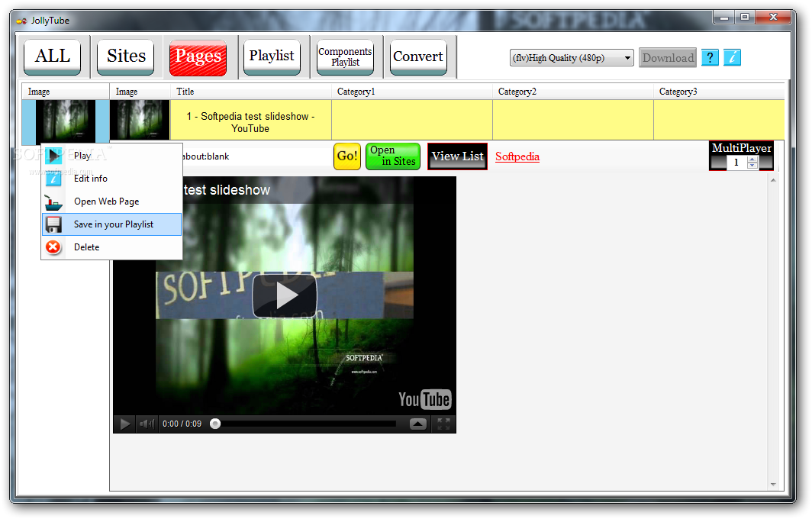
Task: Start playback with small play control
Action: (125, 424)
